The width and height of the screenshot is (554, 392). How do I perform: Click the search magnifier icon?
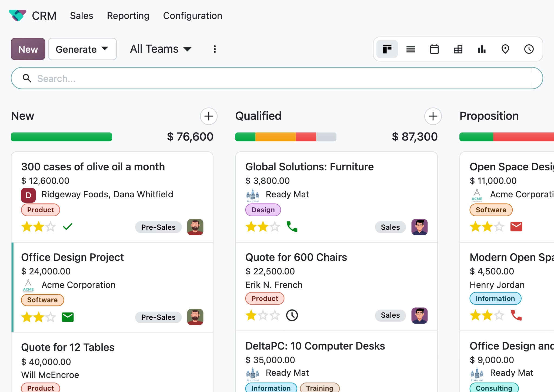[x=27, y=78]
